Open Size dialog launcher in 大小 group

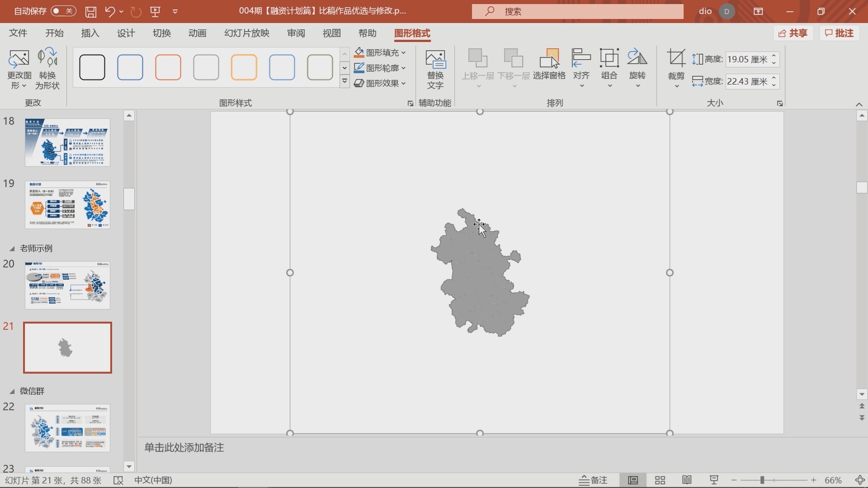click(780, 103)
